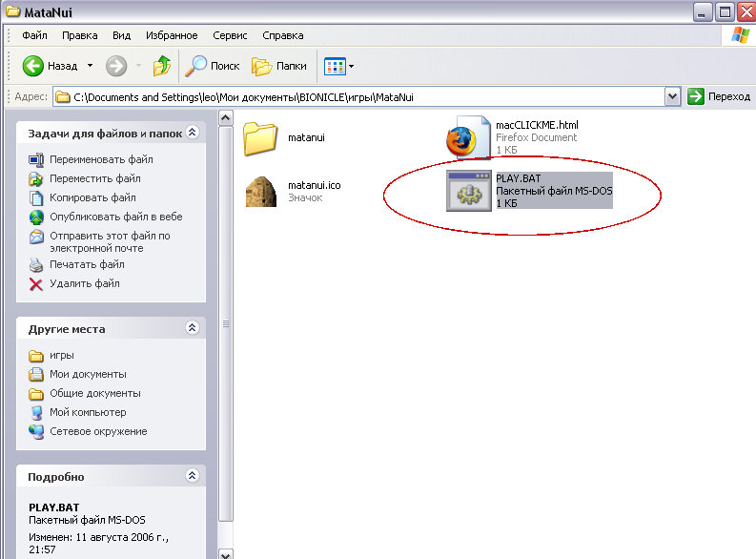The width and height of the screenshot is (756, 559).
Task: Open the Back history dropdown arrow
Action: [x=90, y=66]
